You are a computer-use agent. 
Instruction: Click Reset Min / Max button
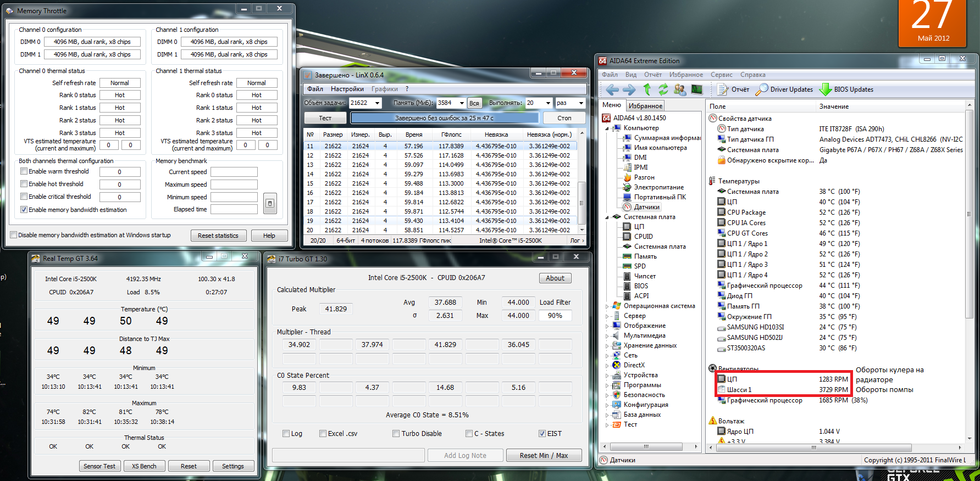544,455
